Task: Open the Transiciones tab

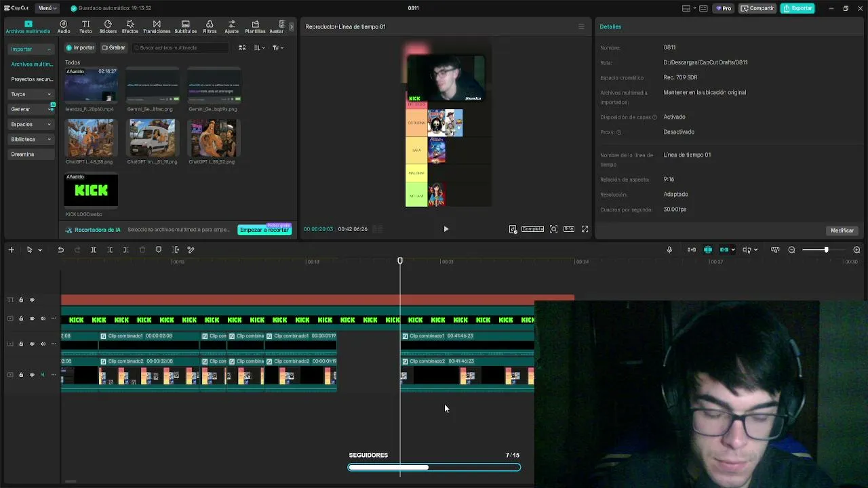Action: point(157,27)
